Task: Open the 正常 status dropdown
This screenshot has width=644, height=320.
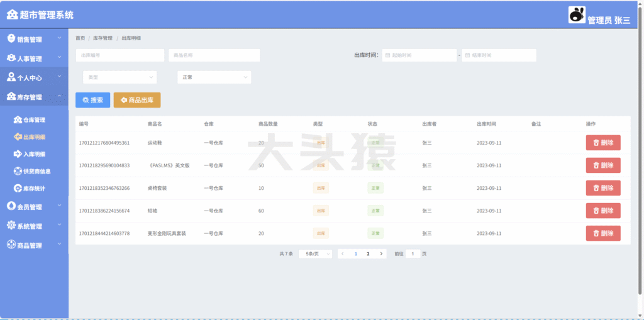Action: click(x=214, y=77)
